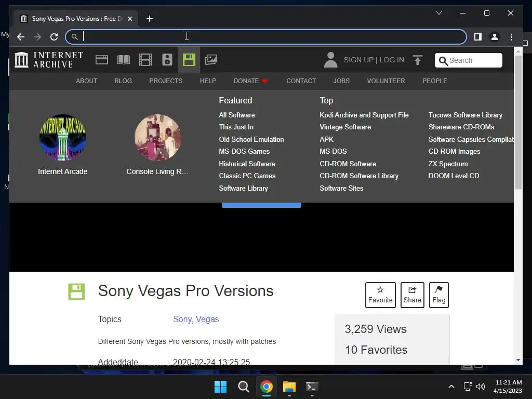Click the Share button

pos(412,295)
